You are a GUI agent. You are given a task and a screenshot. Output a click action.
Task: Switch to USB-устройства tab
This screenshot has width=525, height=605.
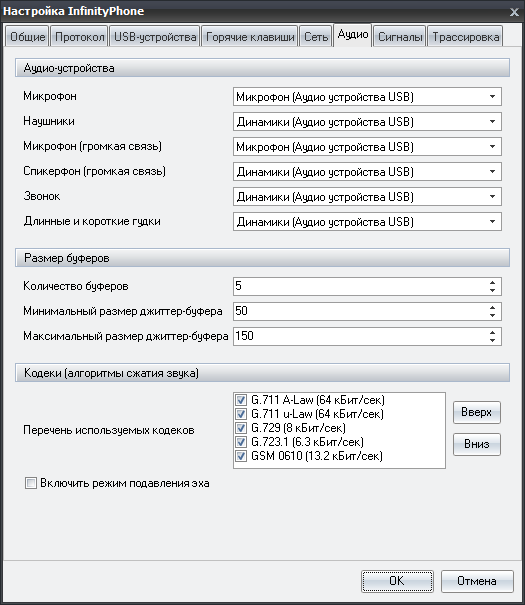(155, 37)
